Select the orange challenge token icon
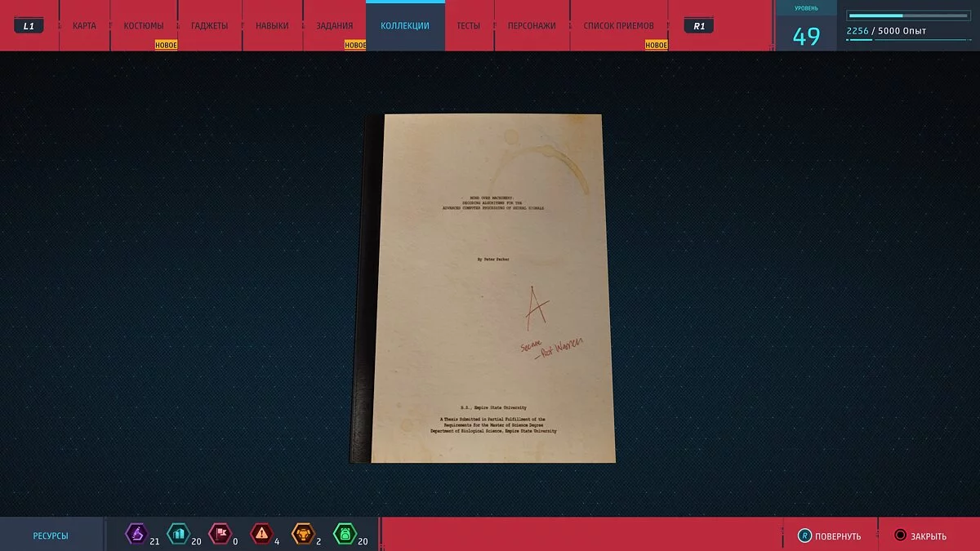The width and height of the screenshot is (980, 551). pos(303,535)
